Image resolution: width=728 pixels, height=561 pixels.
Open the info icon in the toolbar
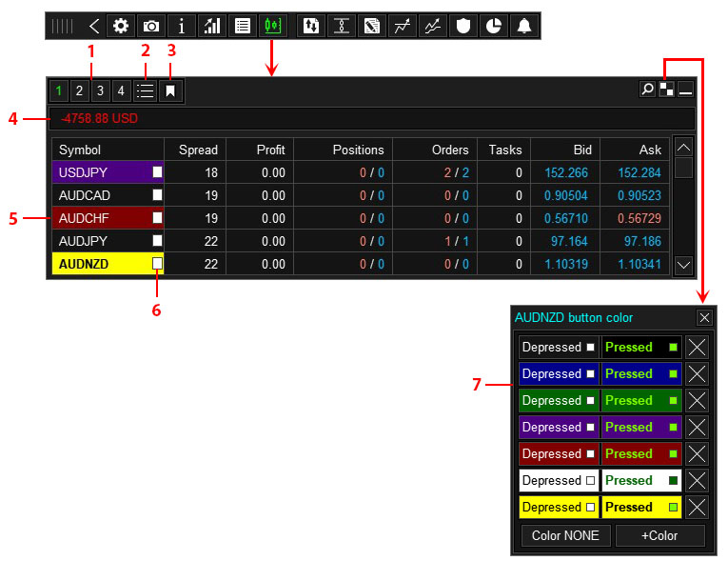point(182,26)
